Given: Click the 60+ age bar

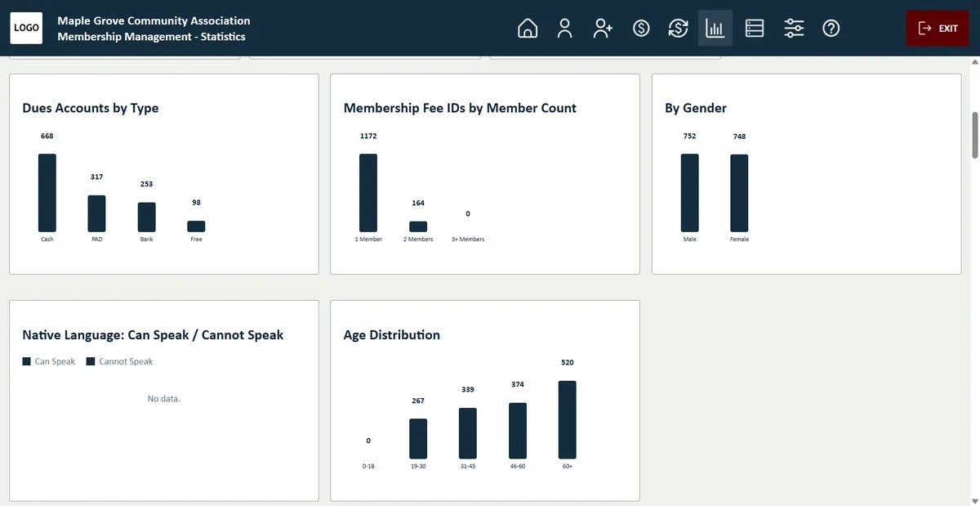Looking at the screenshot, I should [x=568, y=419].
